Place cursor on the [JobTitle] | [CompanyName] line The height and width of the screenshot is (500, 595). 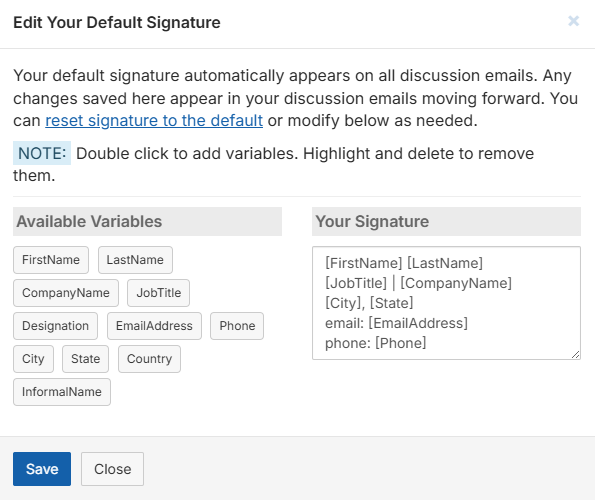419,283
